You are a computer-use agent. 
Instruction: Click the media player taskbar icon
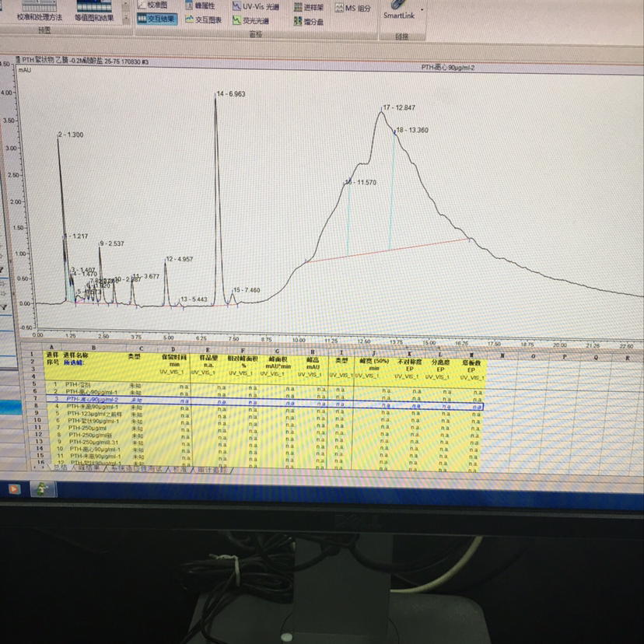click(14, 488)
